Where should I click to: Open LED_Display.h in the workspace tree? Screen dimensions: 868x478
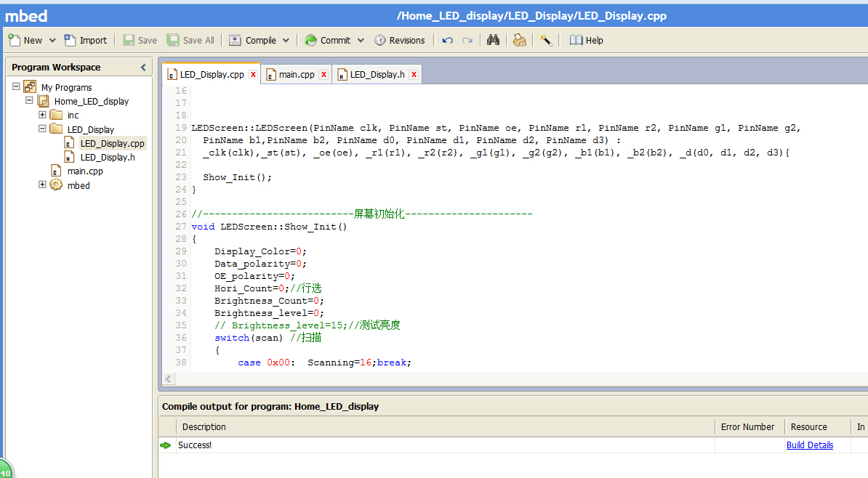(108, 157)
